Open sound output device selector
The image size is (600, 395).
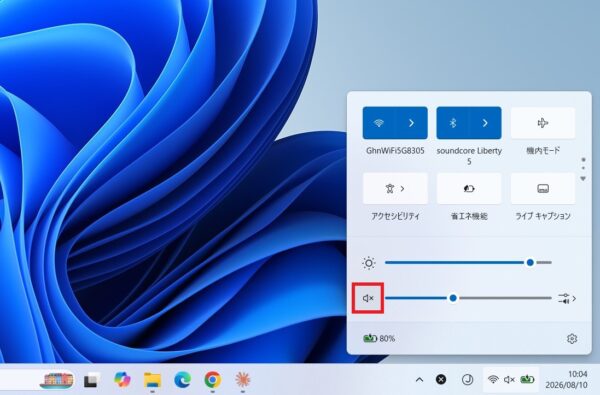point(567,298)
